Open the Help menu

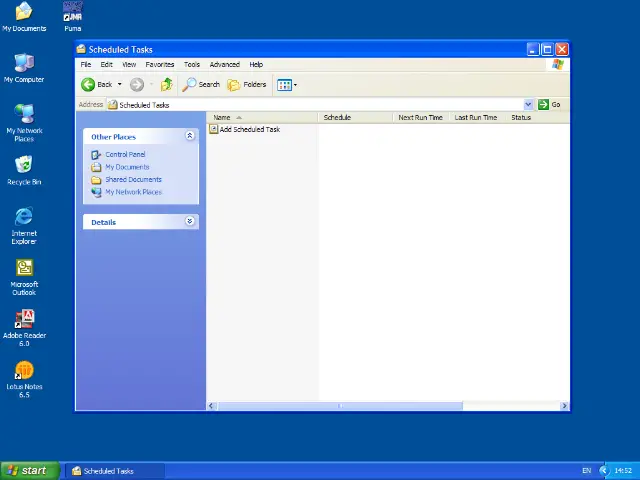coord(256,64)
